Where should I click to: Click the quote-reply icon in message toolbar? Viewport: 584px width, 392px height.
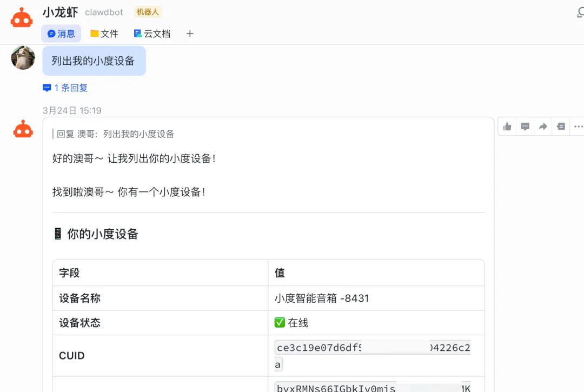[x=561, y=127]
